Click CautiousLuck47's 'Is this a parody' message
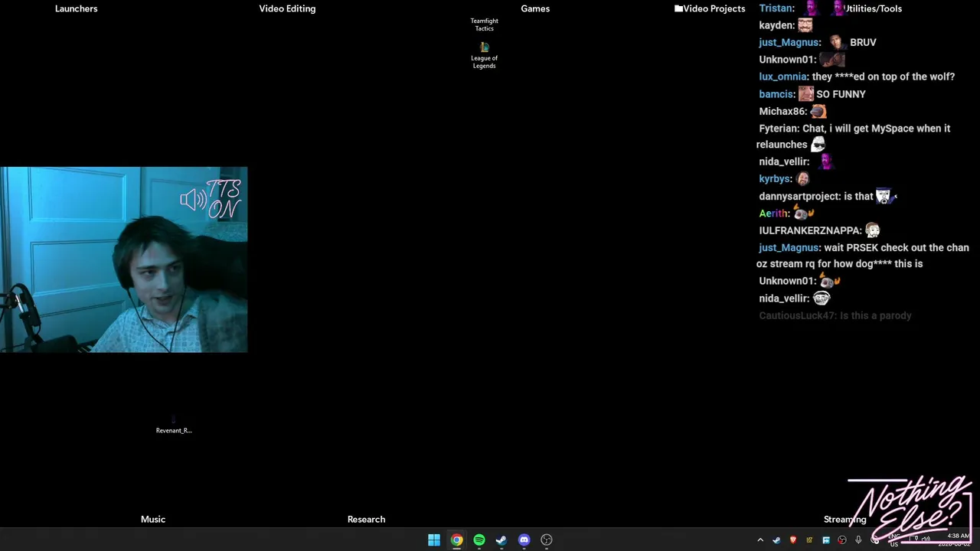 click(x=835, y=315)
